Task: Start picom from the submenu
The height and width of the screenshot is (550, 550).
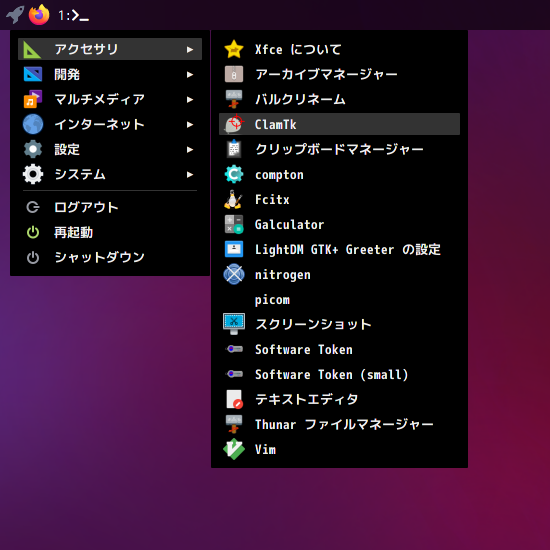Action: click(339, 300)
